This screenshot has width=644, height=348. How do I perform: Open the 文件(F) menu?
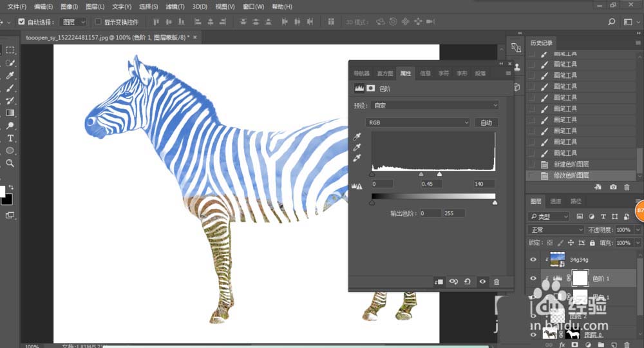pyautogui.click(x=17, y=6)
